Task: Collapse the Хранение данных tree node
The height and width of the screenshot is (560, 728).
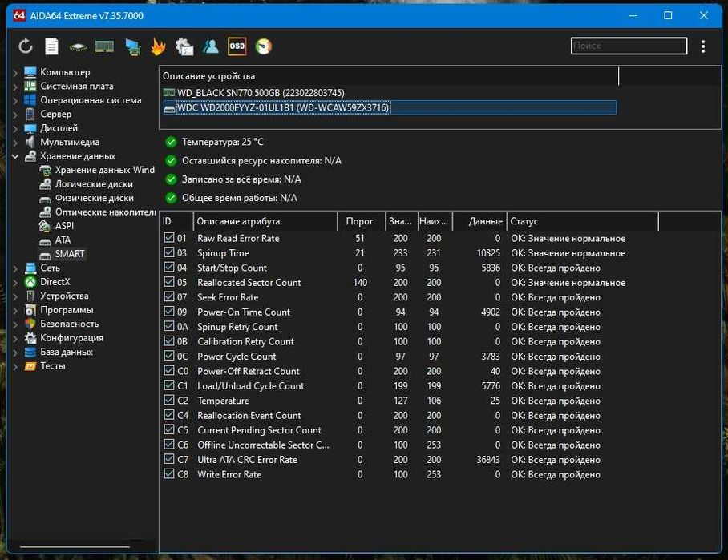Action: pos(15,156)
